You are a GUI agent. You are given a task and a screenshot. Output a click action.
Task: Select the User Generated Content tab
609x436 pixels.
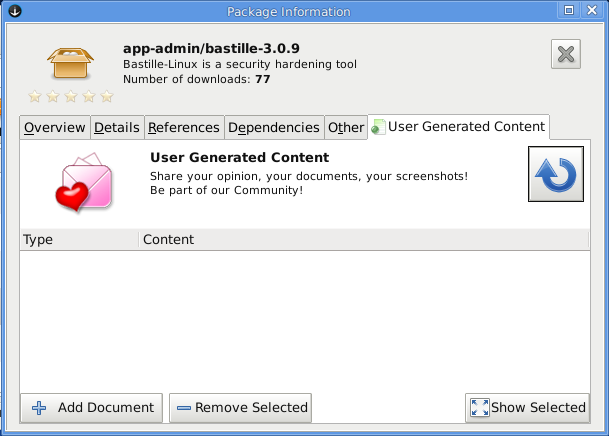click(x=459, y=127)
